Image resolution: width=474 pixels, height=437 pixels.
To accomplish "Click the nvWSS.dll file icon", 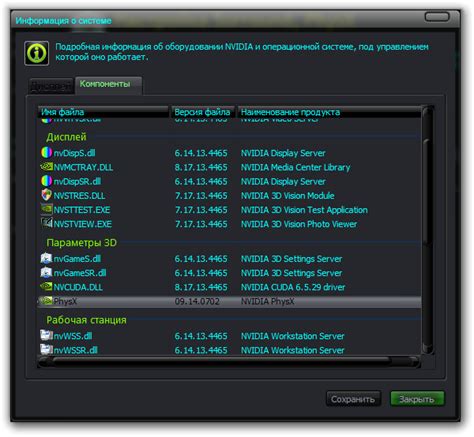I will tap(46, 335).
